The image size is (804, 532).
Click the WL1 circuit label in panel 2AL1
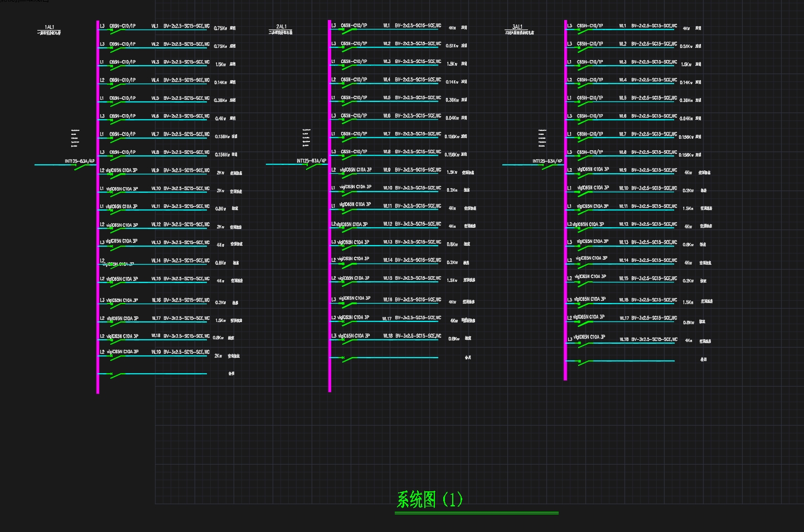(386, 26)
